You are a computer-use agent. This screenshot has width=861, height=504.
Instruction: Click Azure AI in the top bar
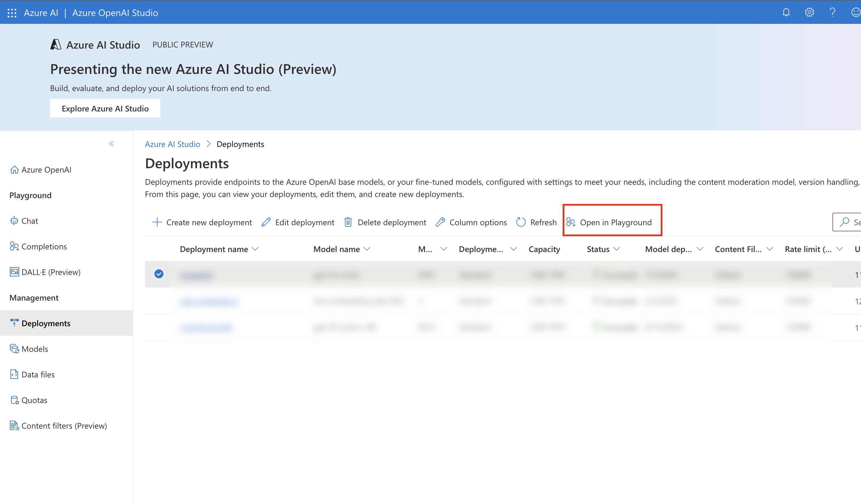pos(41,13)
